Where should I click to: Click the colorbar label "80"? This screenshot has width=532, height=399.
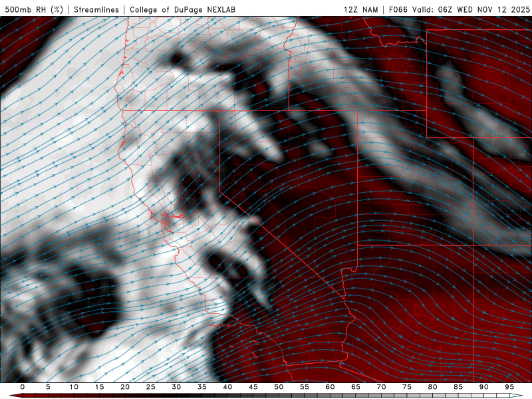coord(432,387)
